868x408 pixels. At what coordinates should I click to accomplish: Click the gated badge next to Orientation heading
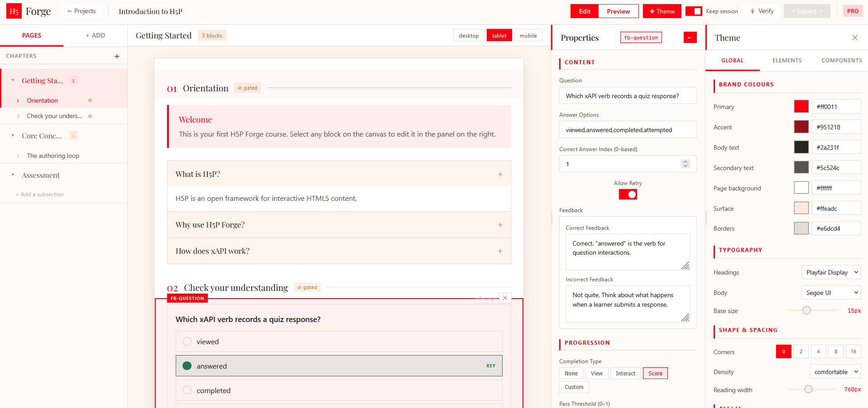point(248,88)
